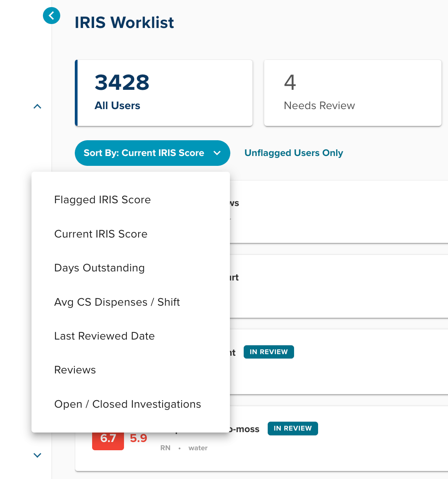Click the red 6.7 score badge
Viewport: 448px width, 479px height.
(x=108, y=440)
